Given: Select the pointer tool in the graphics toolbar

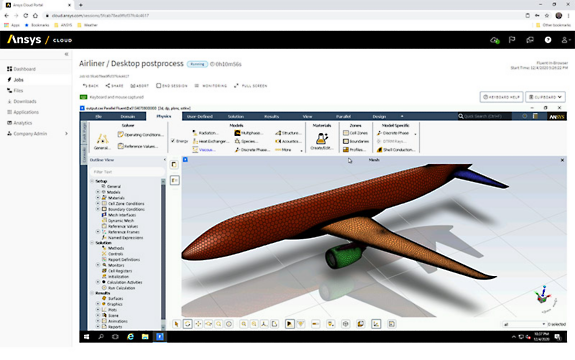Looking at the screenshot, I should [176, 324].
